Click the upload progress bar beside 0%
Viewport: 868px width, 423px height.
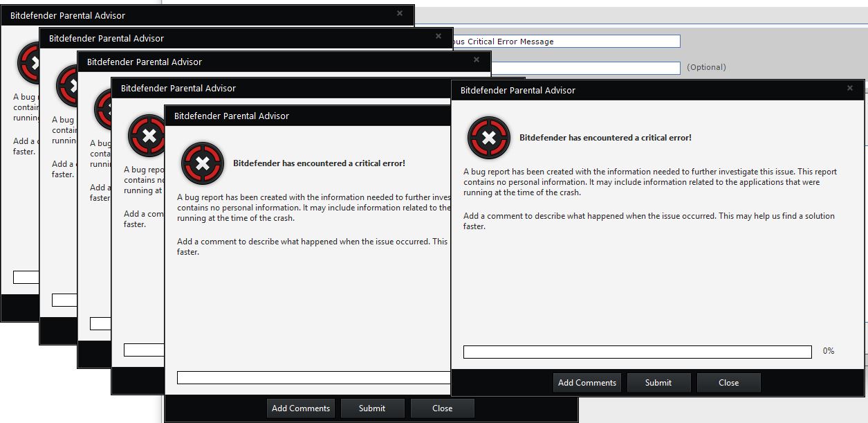(x=637, y=352)
